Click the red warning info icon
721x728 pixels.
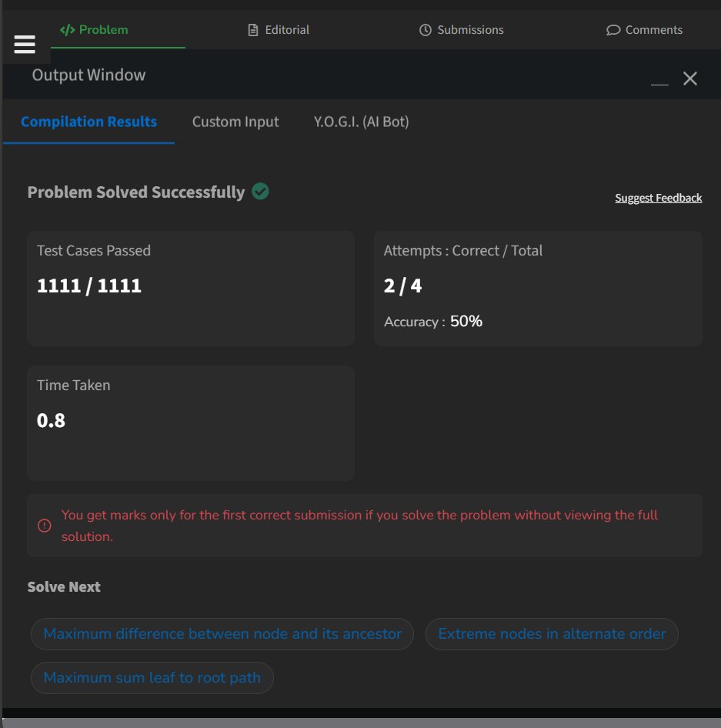tap(44, 526)
